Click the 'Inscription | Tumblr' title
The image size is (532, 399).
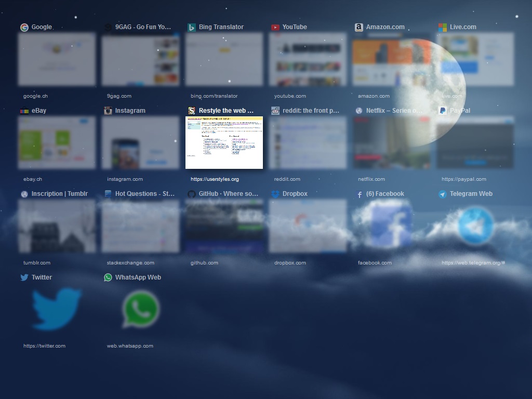click(x=60, y=194)
